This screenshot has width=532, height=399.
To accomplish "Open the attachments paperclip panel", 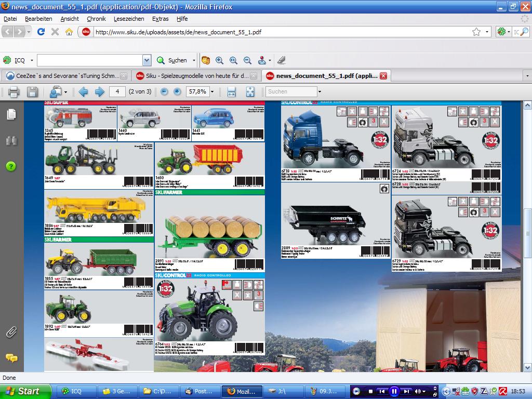I will point(11,332).
